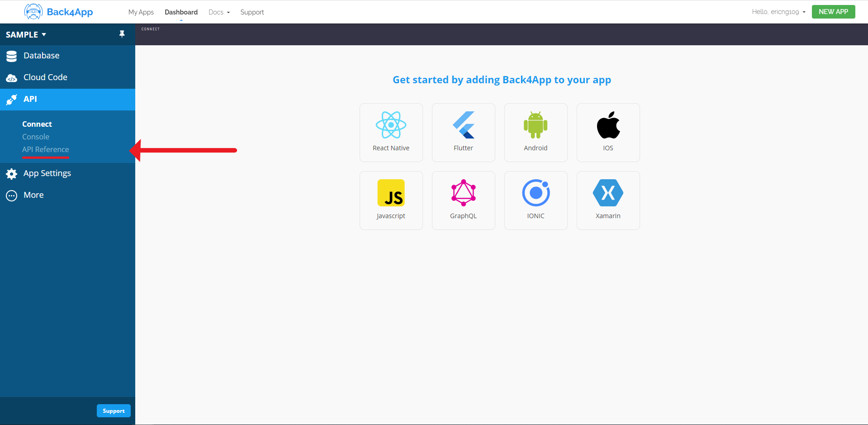Viewport: 868px width, 425px height.
Task: Select the Android robot icon
Action: coord(536,124)
